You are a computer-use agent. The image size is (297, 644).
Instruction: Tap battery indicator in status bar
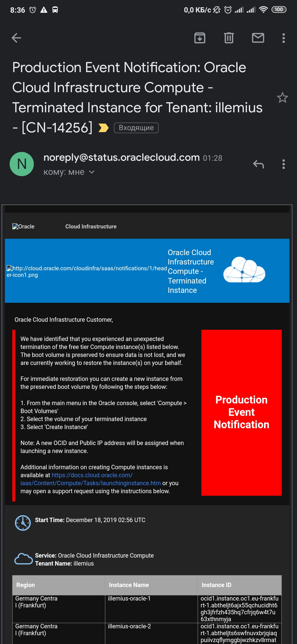279,10
